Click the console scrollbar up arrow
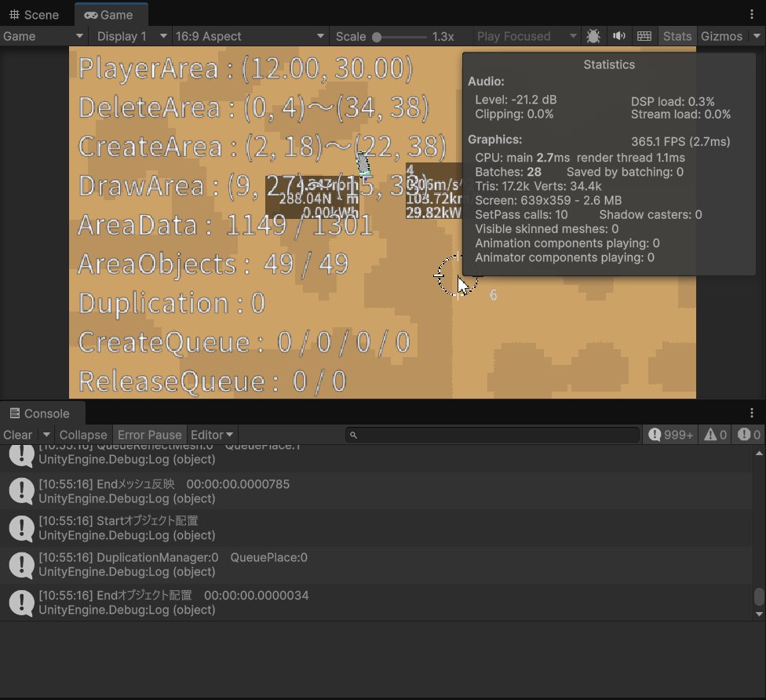The width and height of the screenshot is (766, 700). (759, 454)
